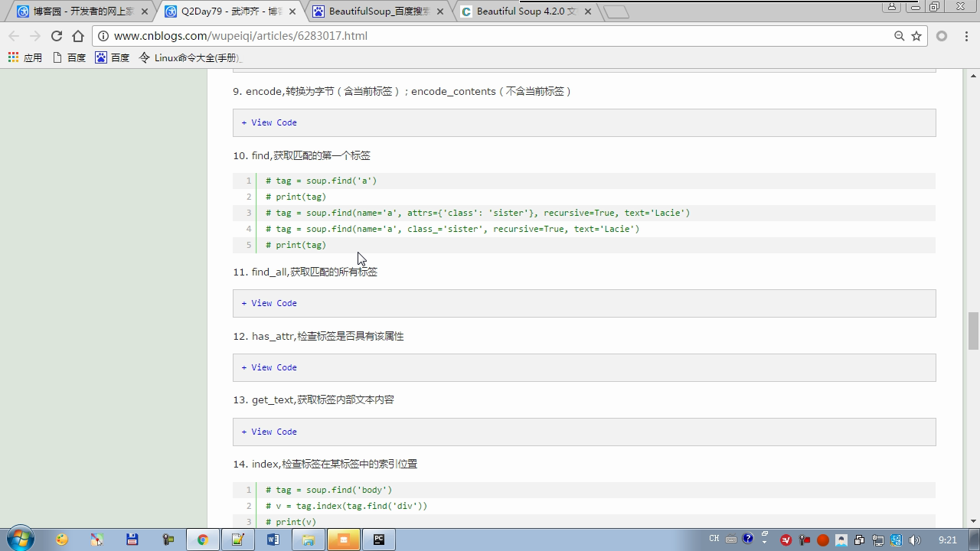Reload the page with the refresh icon

[57, 36]
